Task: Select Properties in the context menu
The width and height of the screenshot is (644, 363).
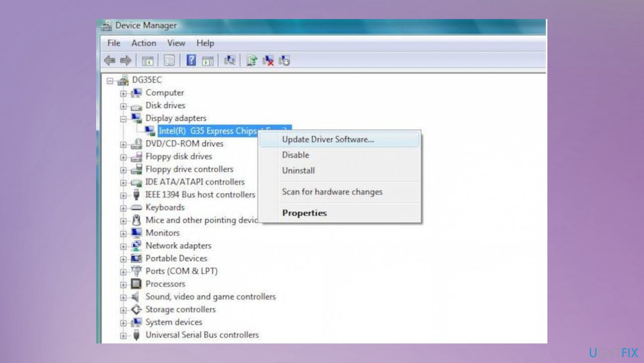Action: (304, 212)
